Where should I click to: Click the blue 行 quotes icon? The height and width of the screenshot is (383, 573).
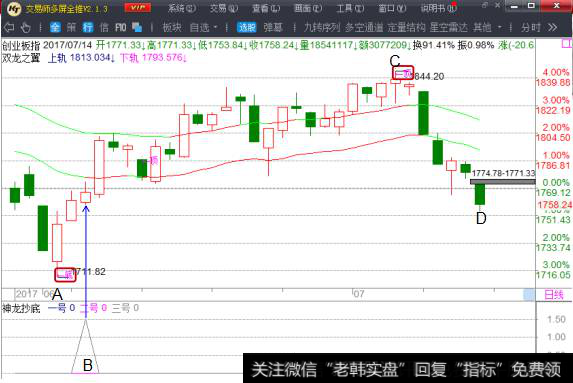tap(88, 27)
